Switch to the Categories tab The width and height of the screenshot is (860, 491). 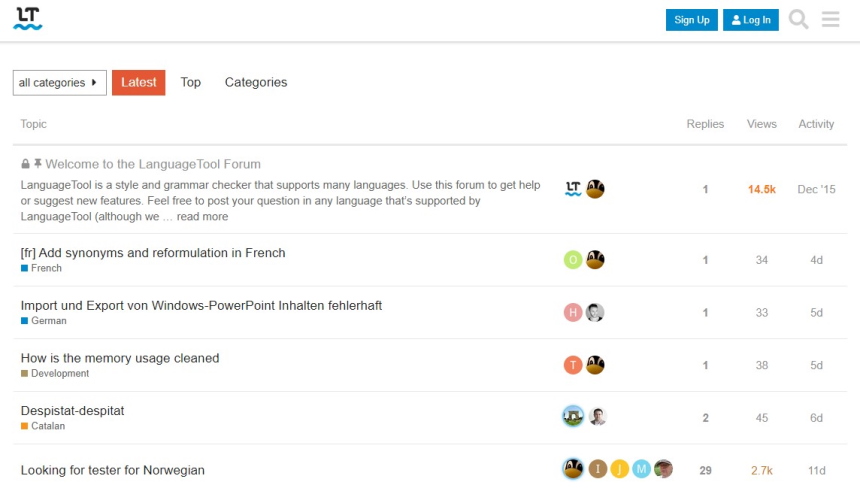[x=256, y=82]
